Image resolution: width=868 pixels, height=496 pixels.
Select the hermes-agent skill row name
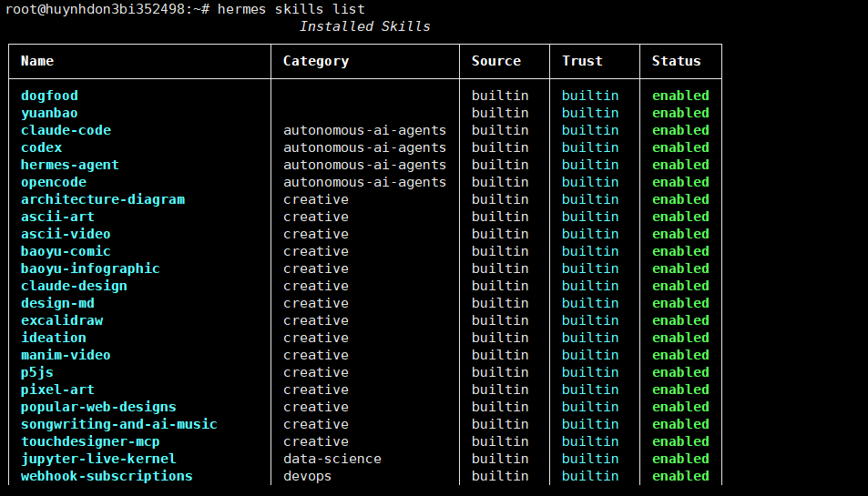pyautogui.click(x=70, y=165)
